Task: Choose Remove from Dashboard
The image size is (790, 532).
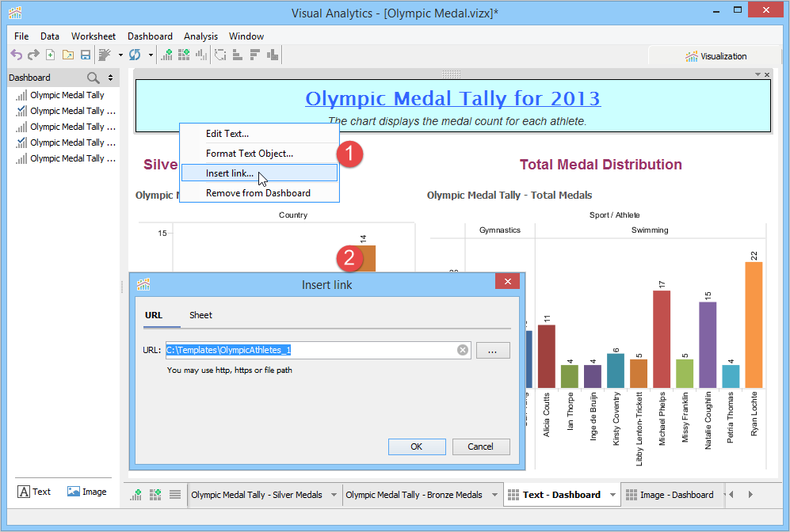Action: (x=259, y=192)
